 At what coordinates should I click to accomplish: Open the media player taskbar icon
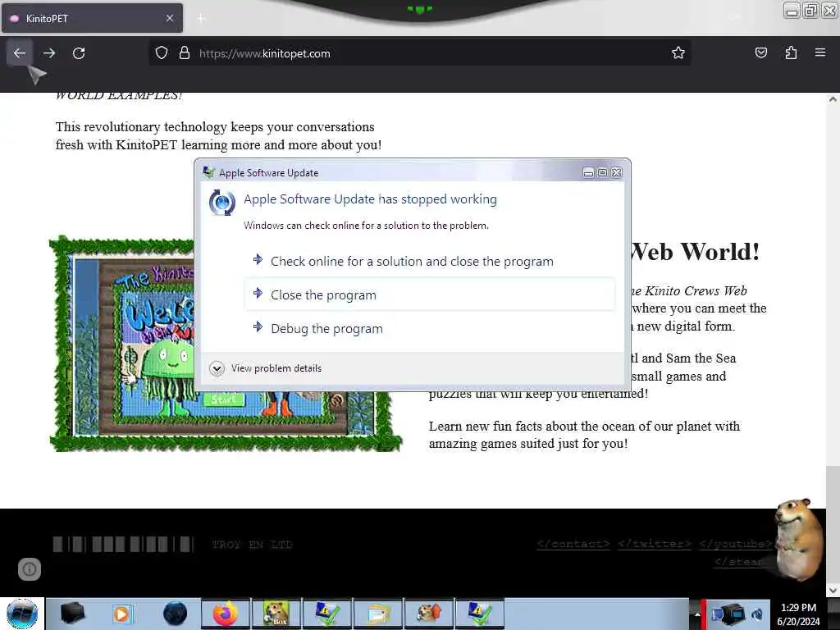[121, 614]
